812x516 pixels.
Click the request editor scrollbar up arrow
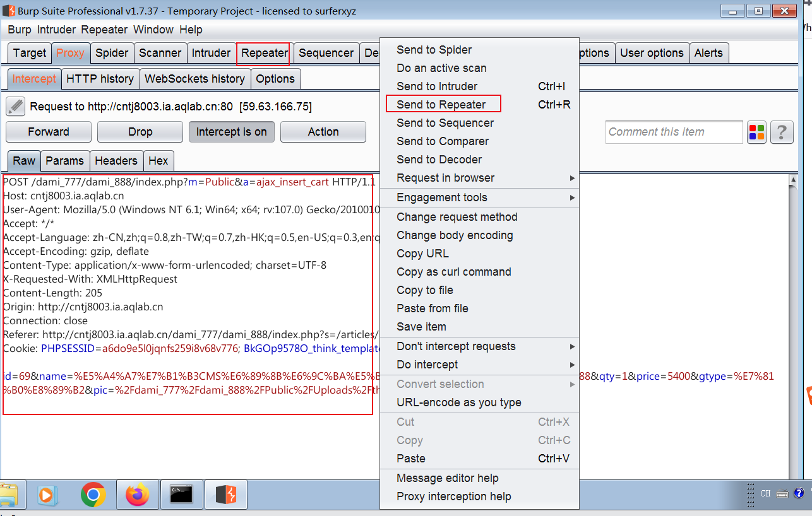pyautogui.click(x=794, y=180)
